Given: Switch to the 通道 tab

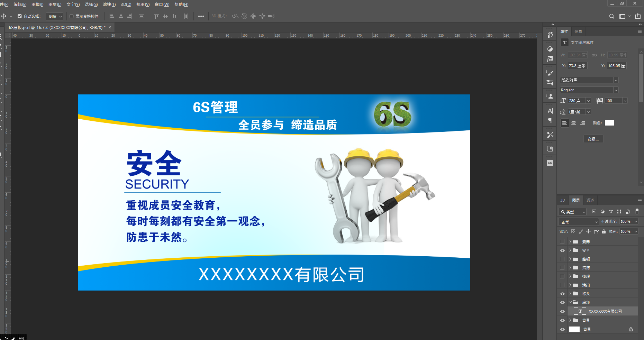Looking at the screenshot, I should pos(590,200).
